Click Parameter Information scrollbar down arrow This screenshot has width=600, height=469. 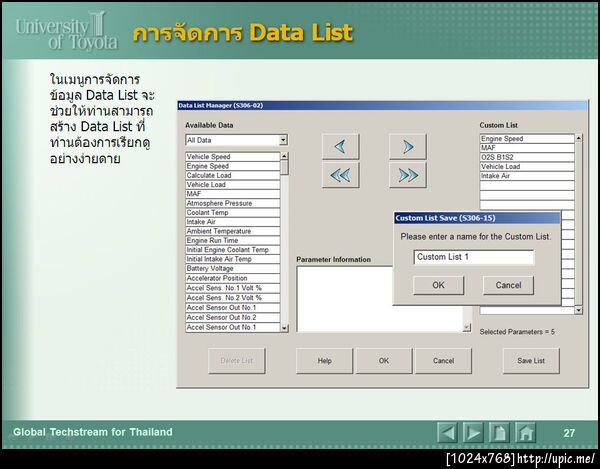pos(467,327)
